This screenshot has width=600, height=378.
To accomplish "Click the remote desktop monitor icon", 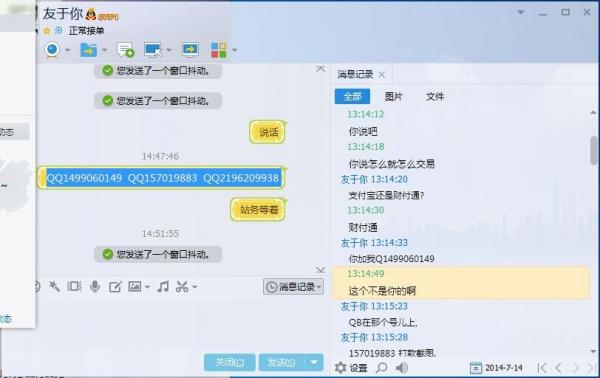I will (153, 50).
